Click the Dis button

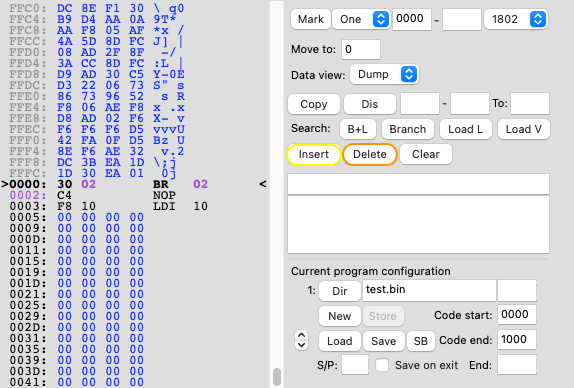(x=370, y=104)
